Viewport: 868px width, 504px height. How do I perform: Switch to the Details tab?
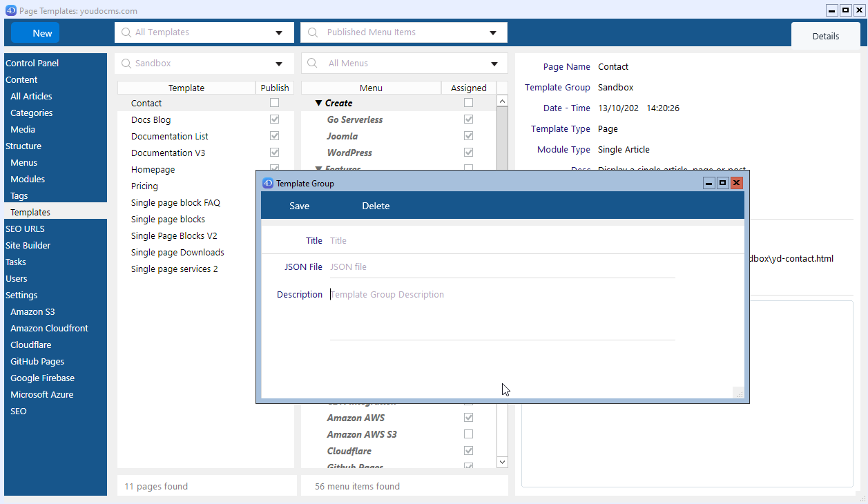coord(825,36)
